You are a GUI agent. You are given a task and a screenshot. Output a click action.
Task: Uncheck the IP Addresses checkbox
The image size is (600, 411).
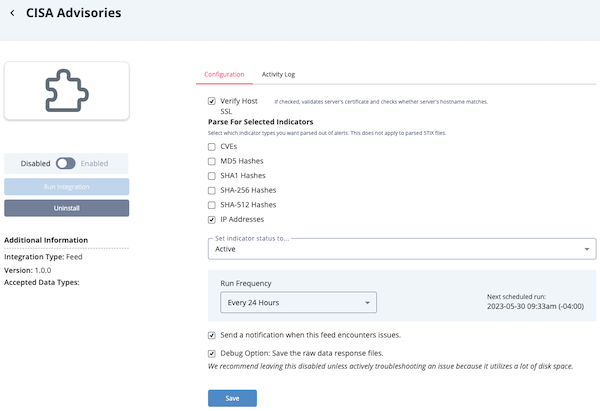click(x=212, y=219)
